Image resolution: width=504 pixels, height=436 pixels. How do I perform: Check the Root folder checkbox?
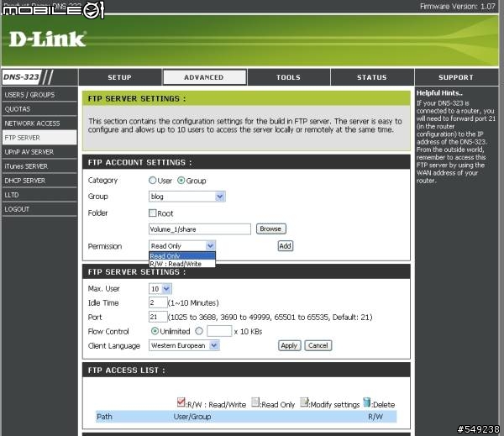[x=152, y=213]
